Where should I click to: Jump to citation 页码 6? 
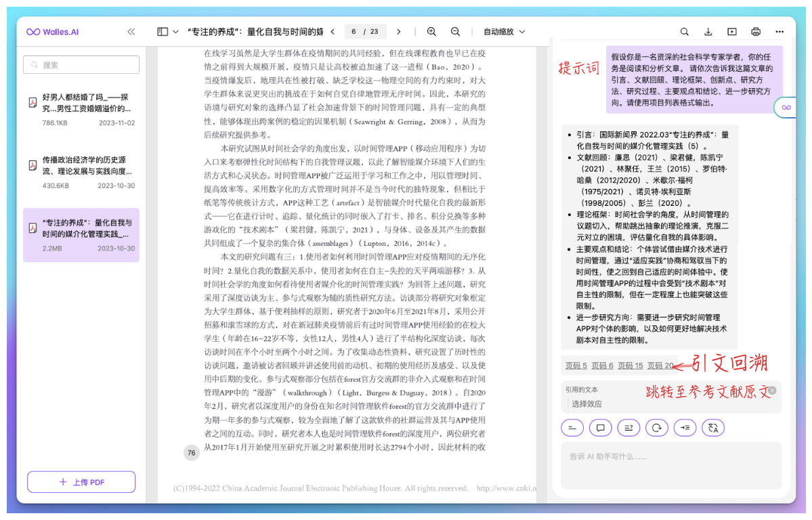tap(602, 366)
